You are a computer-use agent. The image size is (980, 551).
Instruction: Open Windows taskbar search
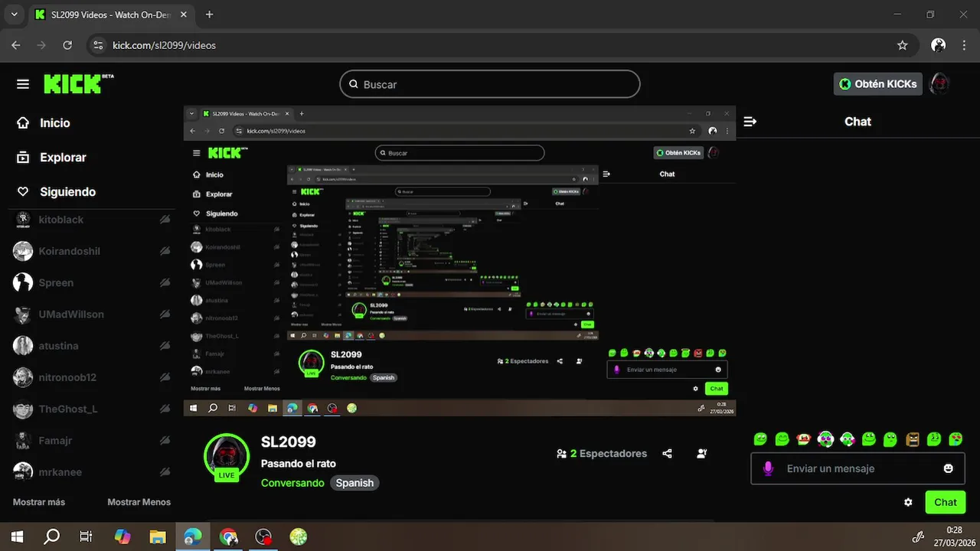(x=52, y=536)
